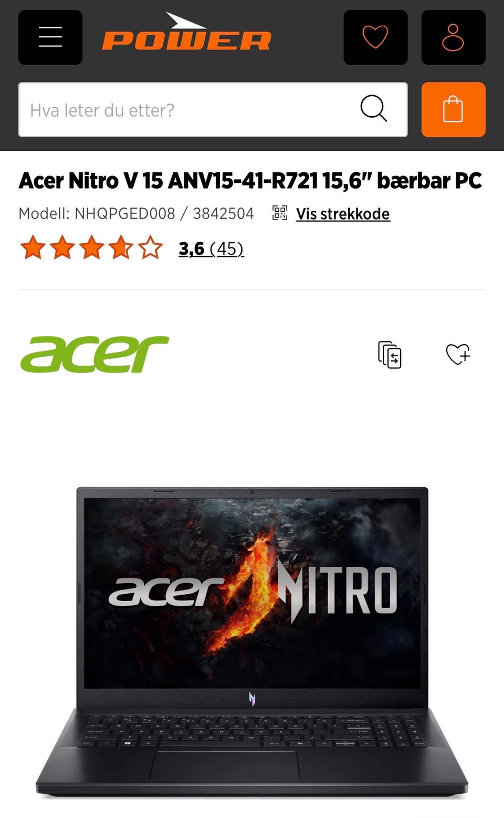Viewport: 504px width, 818px height.
Task: Add product to comparison via compare icon
Action: (390, 355)
